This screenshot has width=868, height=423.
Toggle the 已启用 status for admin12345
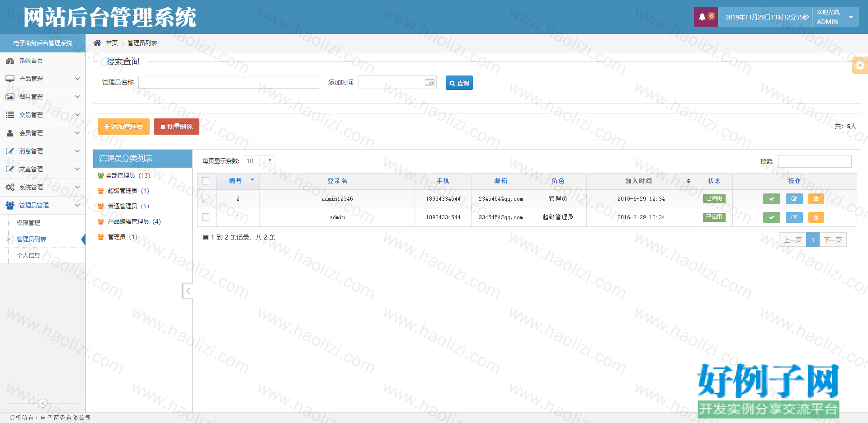point(714,198)
